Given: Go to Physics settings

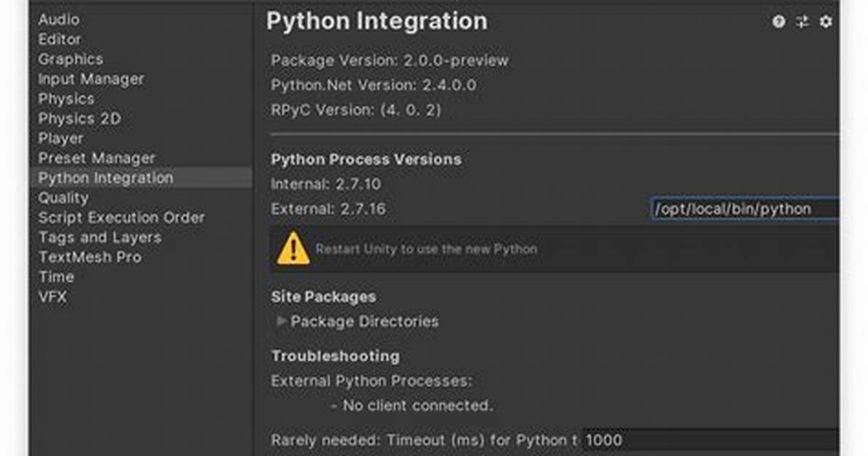Looking at the screenshot, I should pyautogui.click(x=67, y=99).
